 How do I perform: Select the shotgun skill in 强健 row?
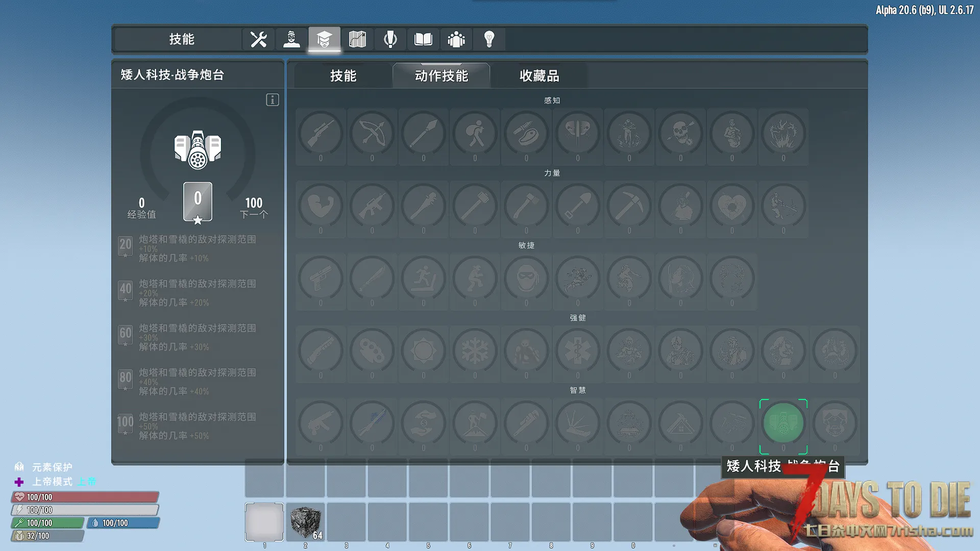321,353
